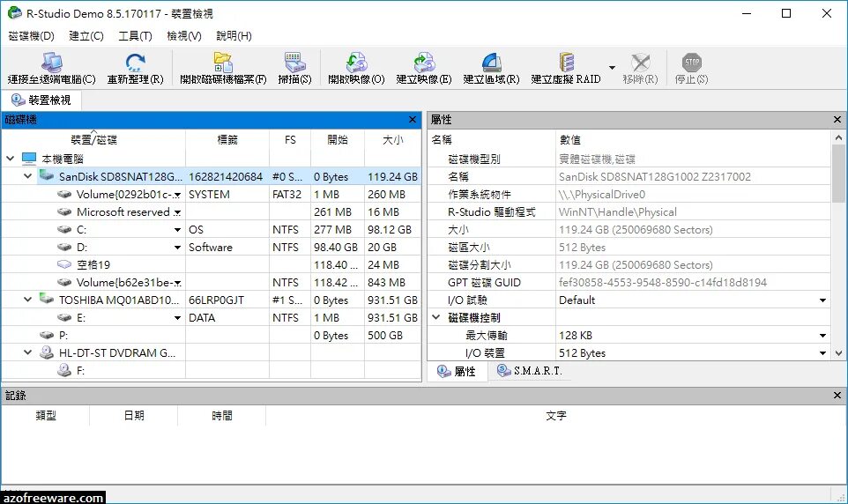Click the properties panel vertical scrollbar thumb
Screen dimensions: 848x504
[839, 173]
